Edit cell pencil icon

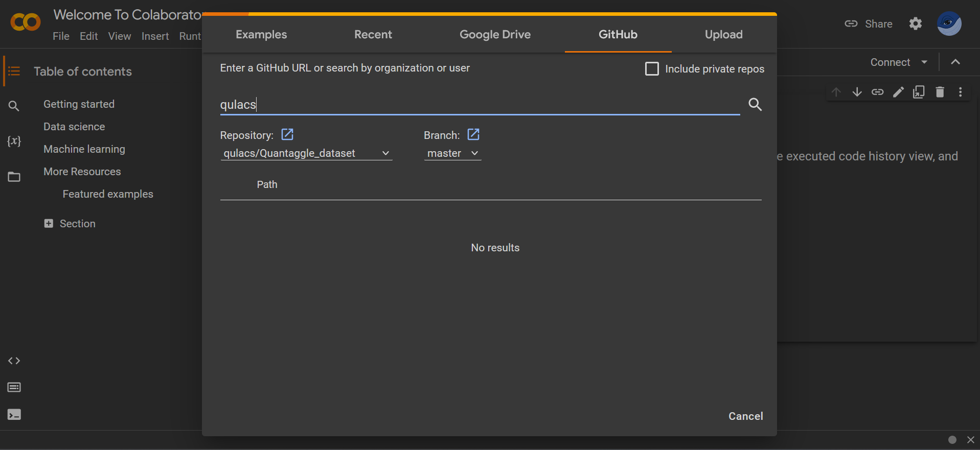click(898, 92)
